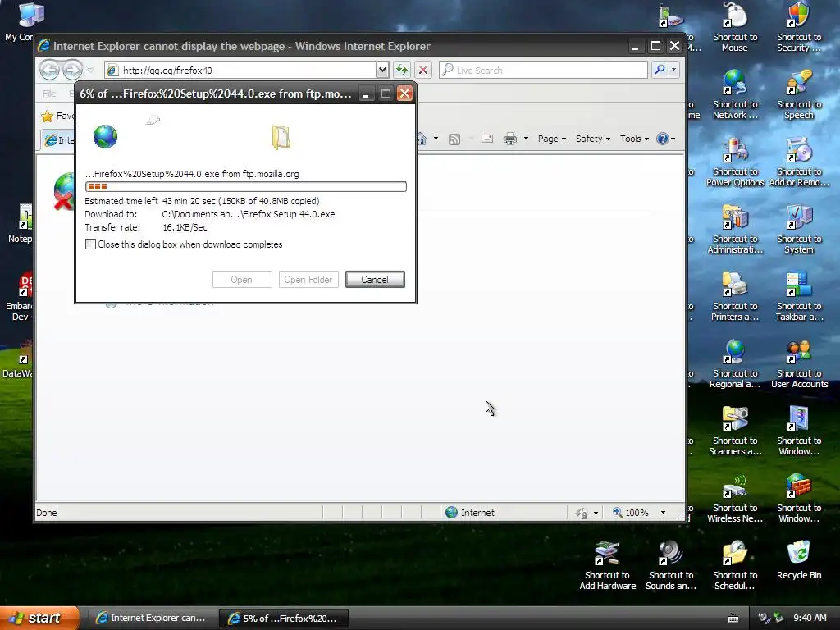Click the red Stop loading icon

click(422, 70)
